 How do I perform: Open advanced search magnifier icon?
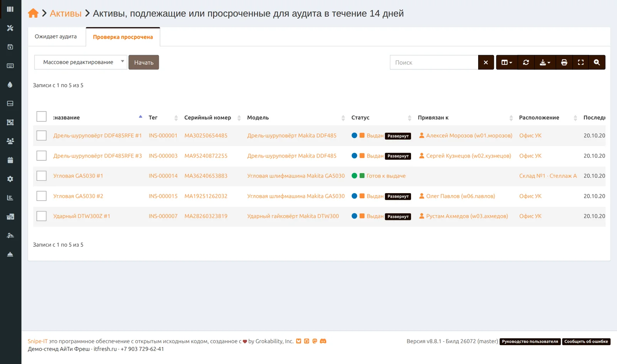pos(597,62)
